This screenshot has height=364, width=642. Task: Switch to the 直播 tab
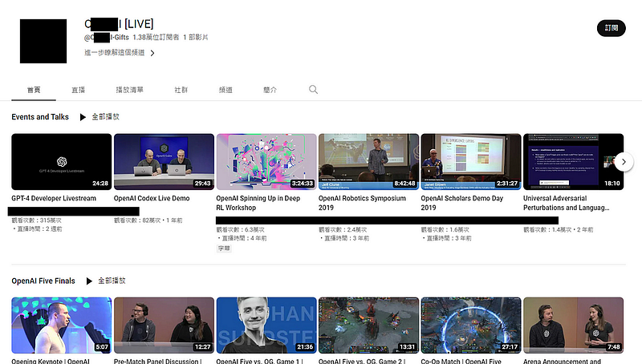tap(78, 90)
